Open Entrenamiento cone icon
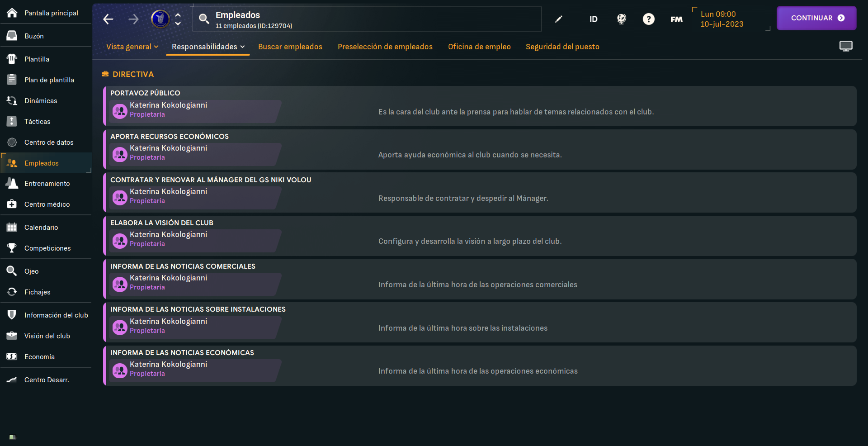This screenshot has width=868, height=446. [x=12, y=183]
